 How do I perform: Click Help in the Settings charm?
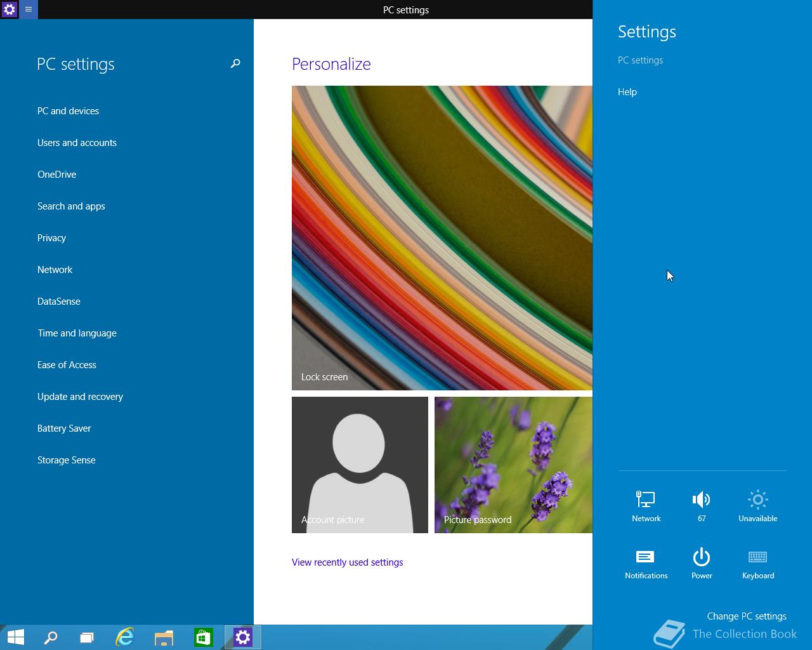pos(627,92)
